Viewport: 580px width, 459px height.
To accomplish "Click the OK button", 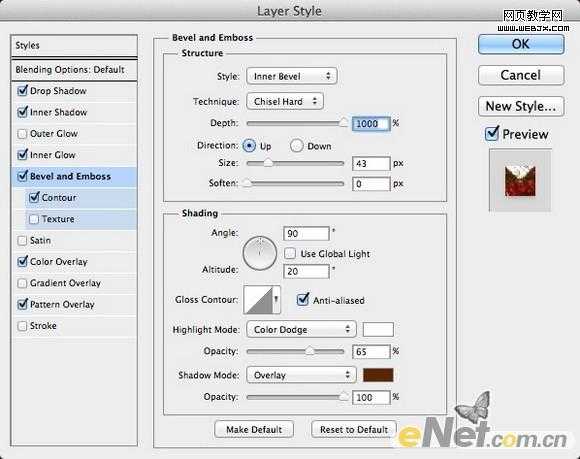I will [x=521, y=44].
